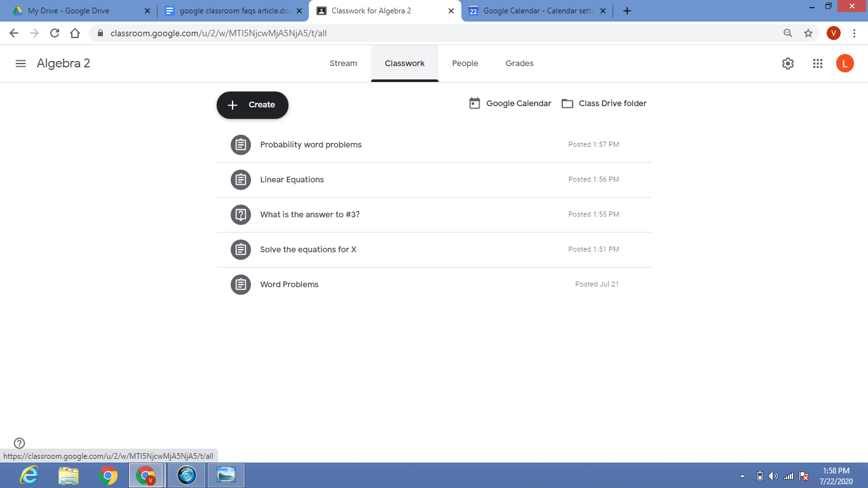
Task: Click the Probability word problems assignment icon
Action: pos(240,145)
